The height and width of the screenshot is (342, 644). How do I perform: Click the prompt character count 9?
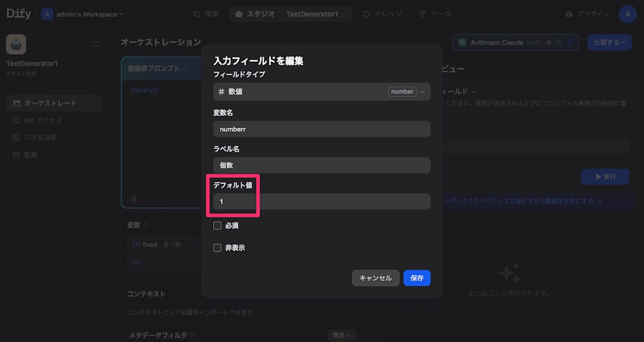coord(133,199)
